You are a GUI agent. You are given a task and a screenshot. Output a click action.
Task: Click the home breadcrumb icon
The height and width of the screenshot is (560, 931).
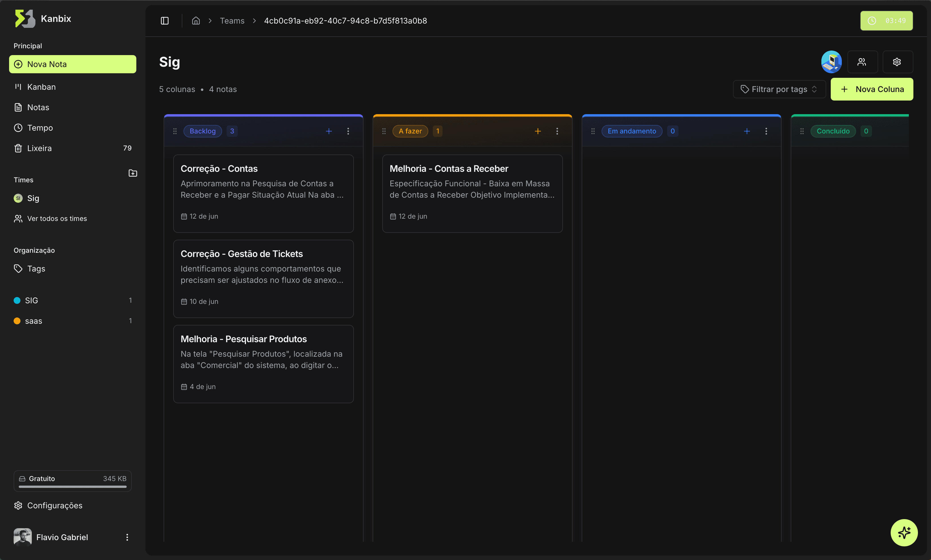click(195, 21)
